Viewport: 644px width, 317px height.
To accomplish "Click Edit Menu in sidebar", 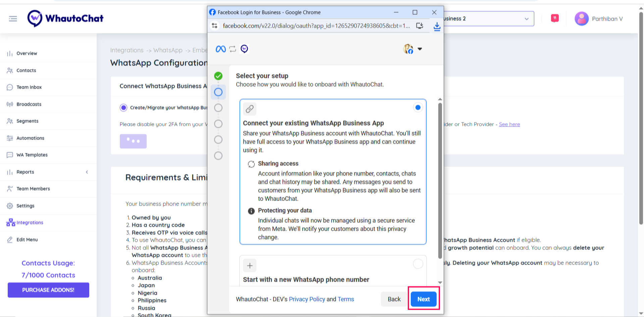I will click(x=27, y=240).
